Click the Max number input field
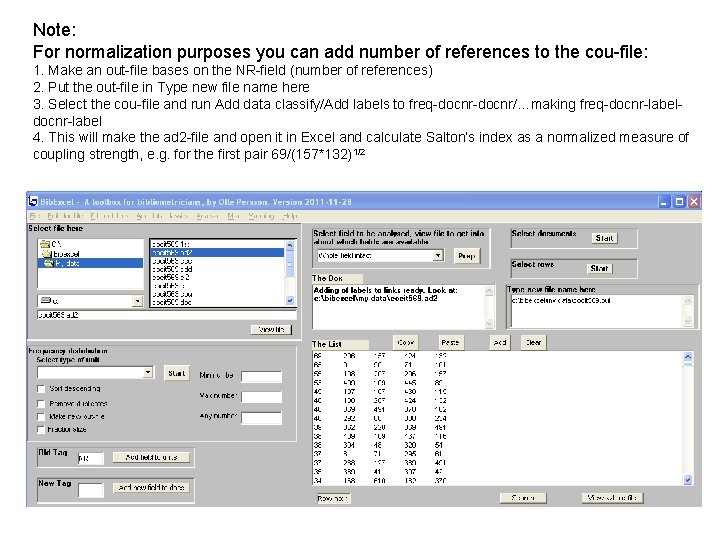720x540 pixels. (x=261, y=397)
